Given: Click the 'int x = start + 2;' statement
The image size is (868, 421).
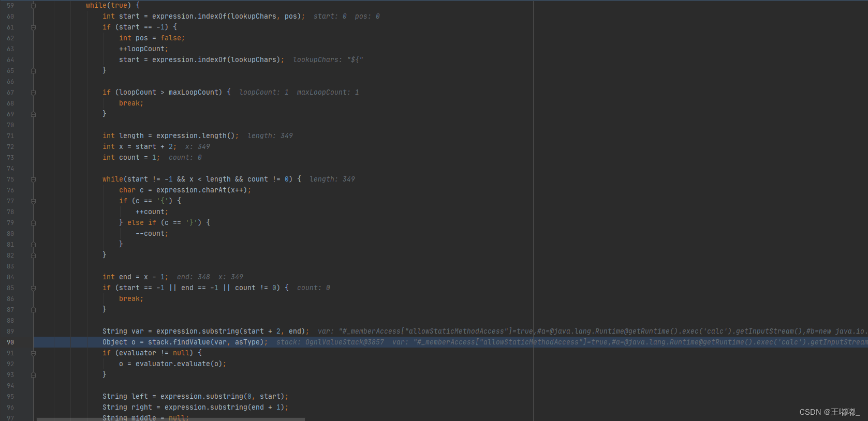Looking at the screenshot, I should [140, 147].
